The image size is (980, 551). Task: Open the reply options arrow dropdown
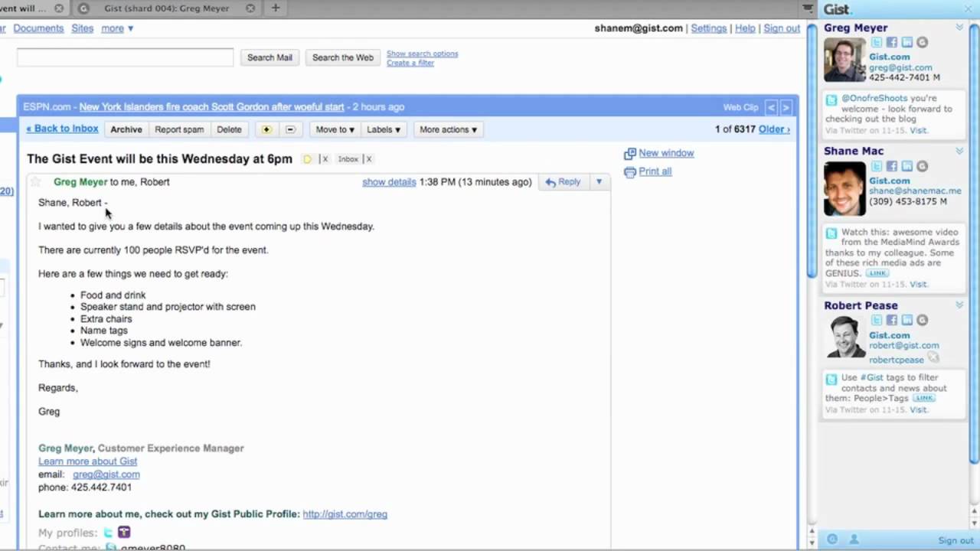(599, 182)
